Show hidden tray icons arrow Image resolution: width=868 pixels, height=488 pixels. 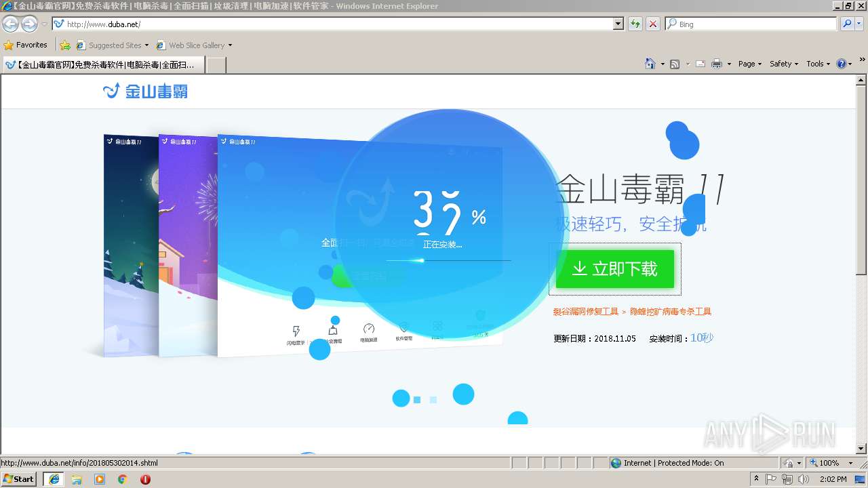coord(756,479)
